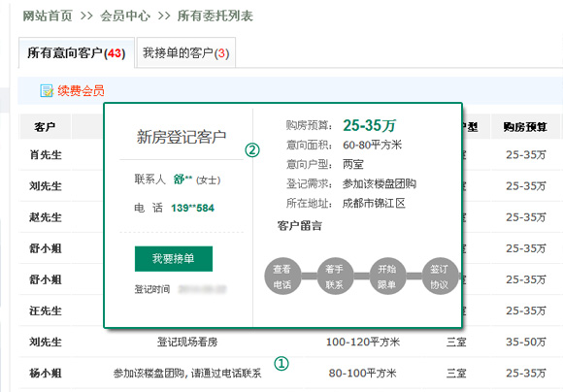Viewport: 563px width, 392px height.
Task: Click the 客户 column header
Action: point(46,126)
